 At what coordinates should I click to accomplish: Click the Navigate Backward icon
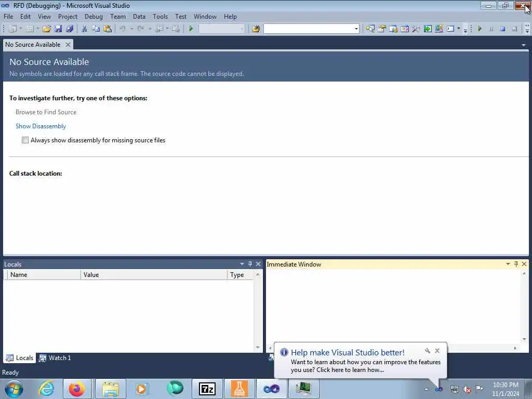(x=159, y=29)
